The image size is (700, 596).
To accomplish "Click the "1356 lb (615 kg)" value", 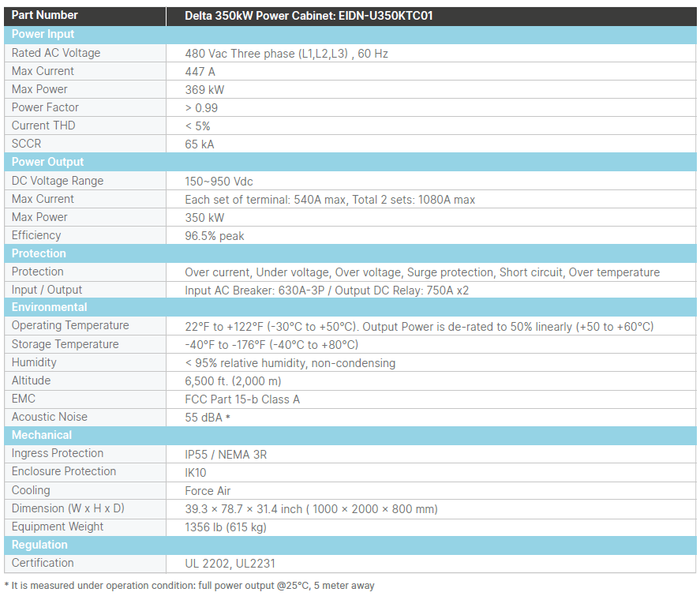I will [x=226, y=527].
